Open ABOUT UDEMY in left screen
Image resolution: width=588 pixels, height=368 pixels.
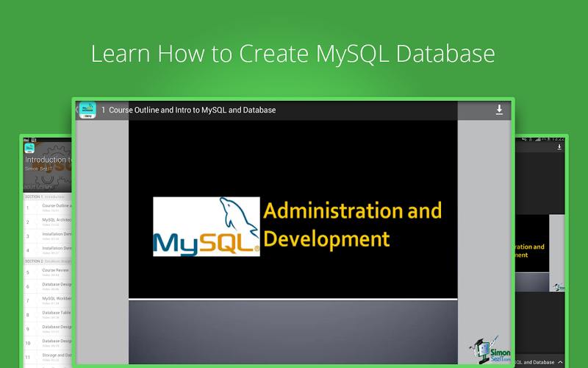38,187
